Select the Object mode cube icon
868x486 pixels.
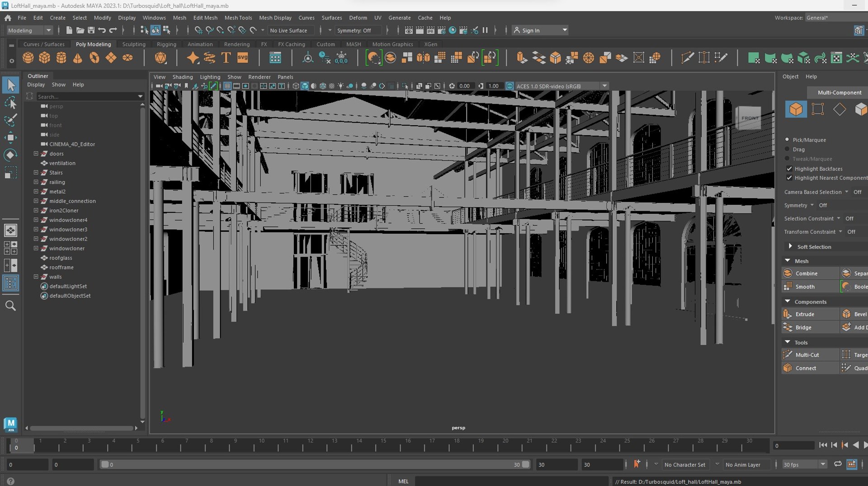point(796,109)
